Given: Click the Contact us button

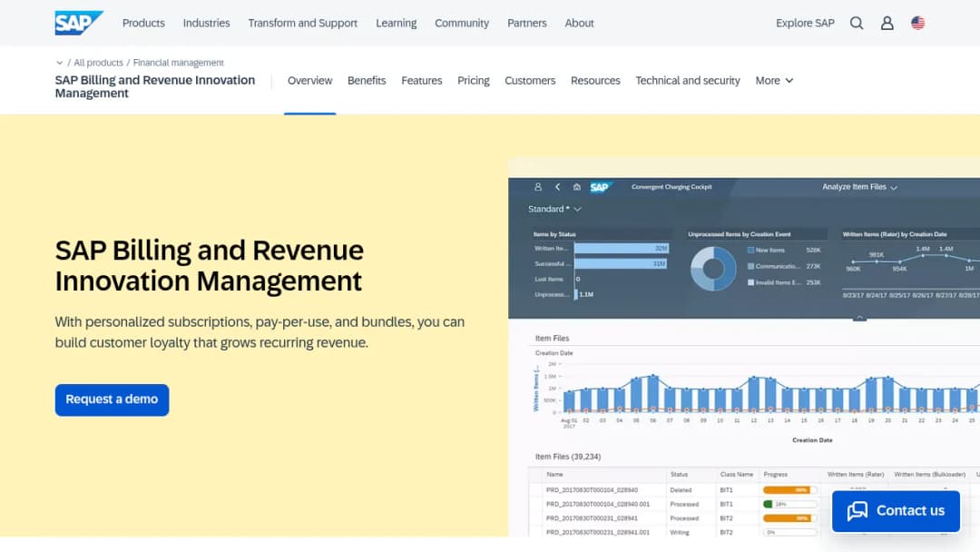Looking at the screenshot, I should pyautogui.click(x=896, y=511).
